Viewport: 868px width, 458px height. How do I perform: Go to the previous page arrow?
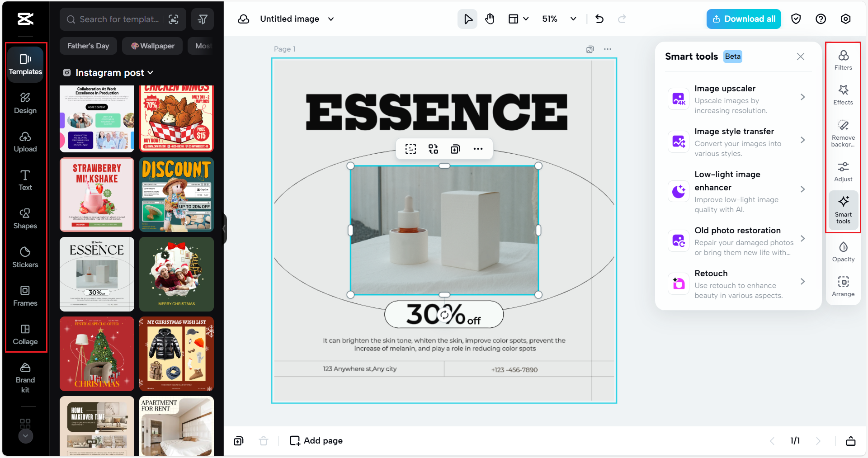tap(772, 441)
